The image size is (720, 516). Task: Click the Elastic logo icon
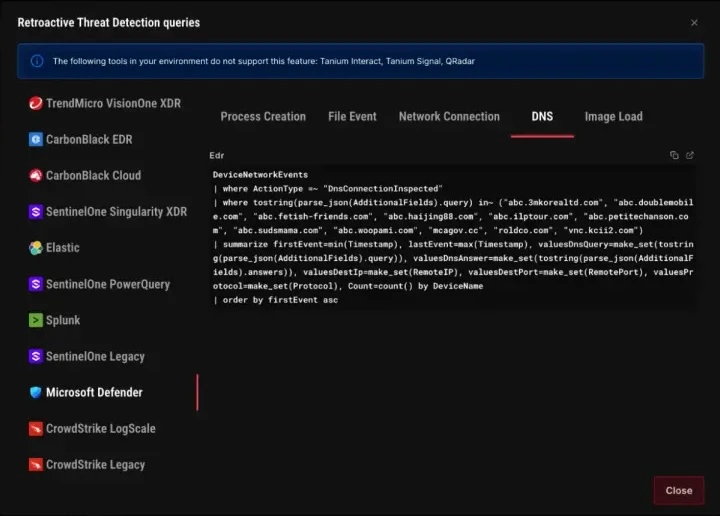coord(35,248)
